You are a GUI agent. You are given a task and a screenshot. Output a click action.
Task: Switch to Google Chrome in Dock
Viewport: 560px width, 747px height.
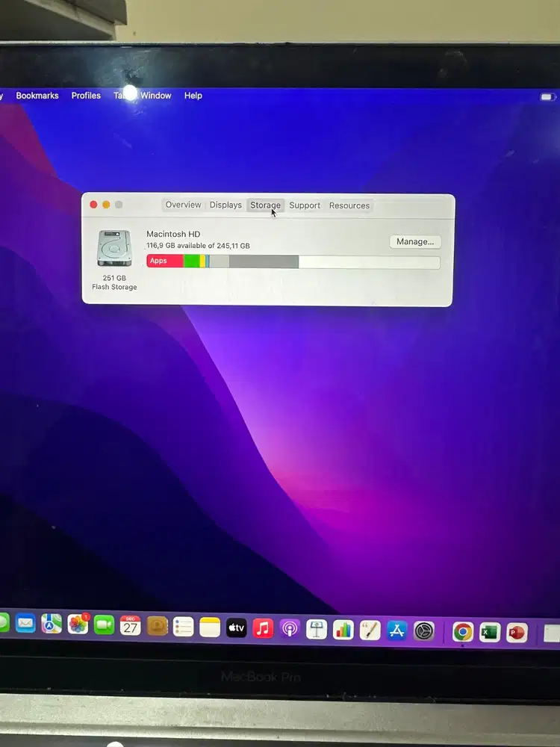tap(463, 632)
